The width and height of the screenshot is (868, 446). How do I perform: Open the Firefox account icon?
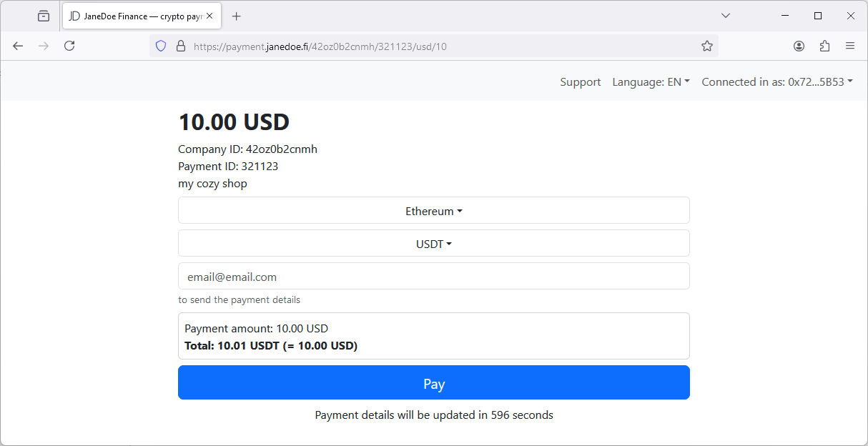(x=799, y=46)
